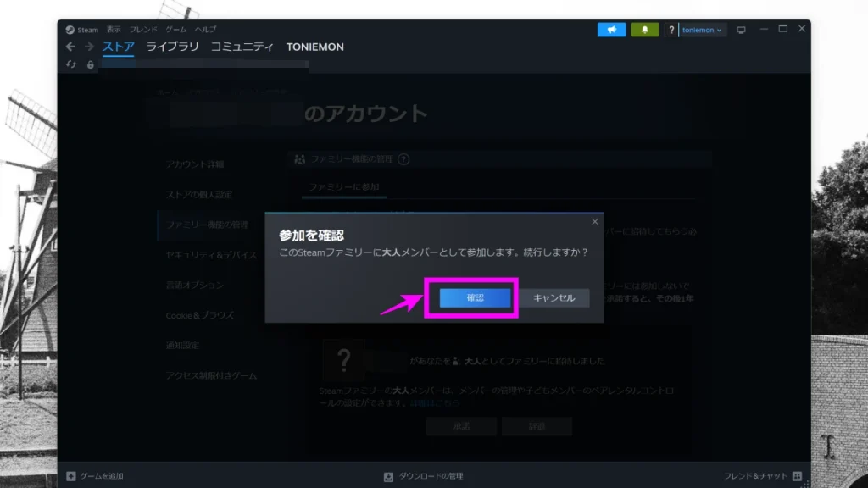Click the download icon beside ダウンロードの管理
Viewport: 868px width, 488px height.
point(388,476)
